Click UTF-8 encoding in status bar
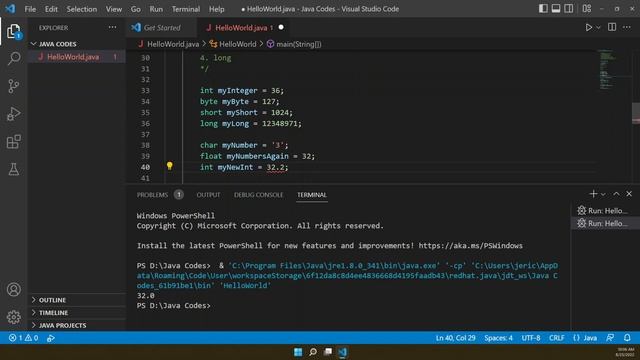This screenshot has width=640, height=360. [531, 338]
